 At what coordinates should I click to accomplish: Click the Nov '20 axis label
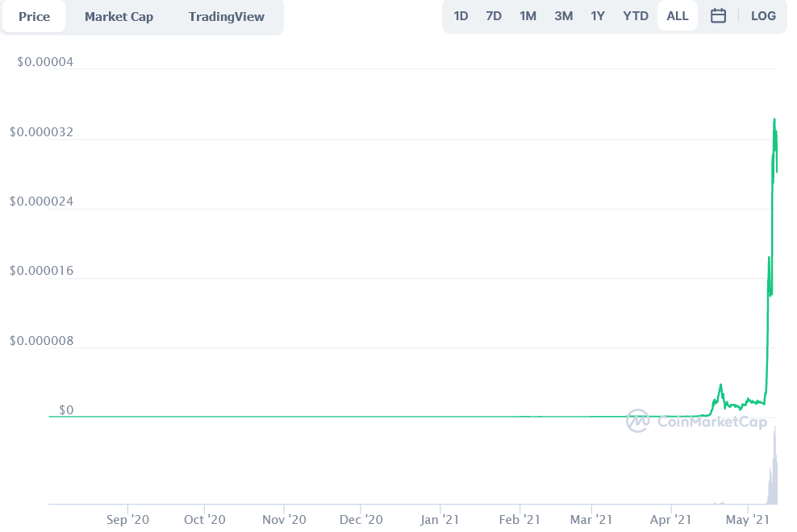coord(284,519)
